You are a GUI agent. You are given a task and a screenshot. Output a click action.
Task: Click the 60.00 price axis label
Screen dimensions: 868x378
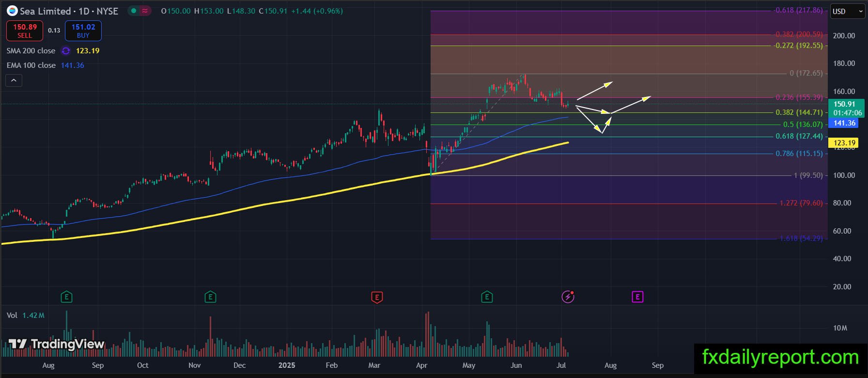pyautogui.click(x=842, y=231)
